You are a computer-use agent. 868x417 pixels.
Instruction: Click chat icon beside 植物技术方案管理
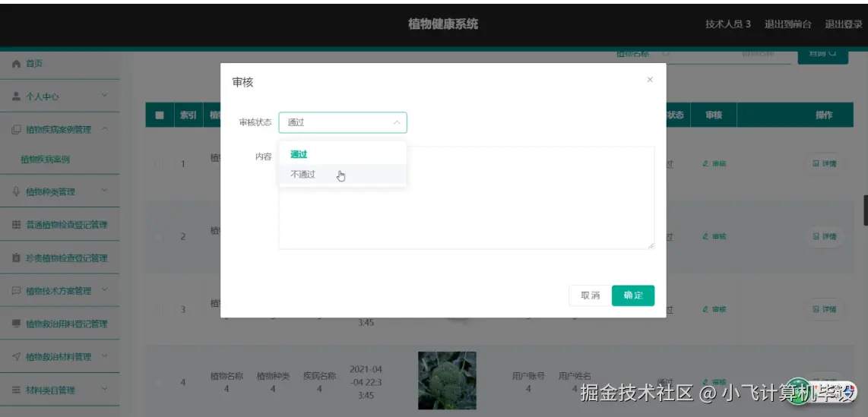click(x=16, y=290)
